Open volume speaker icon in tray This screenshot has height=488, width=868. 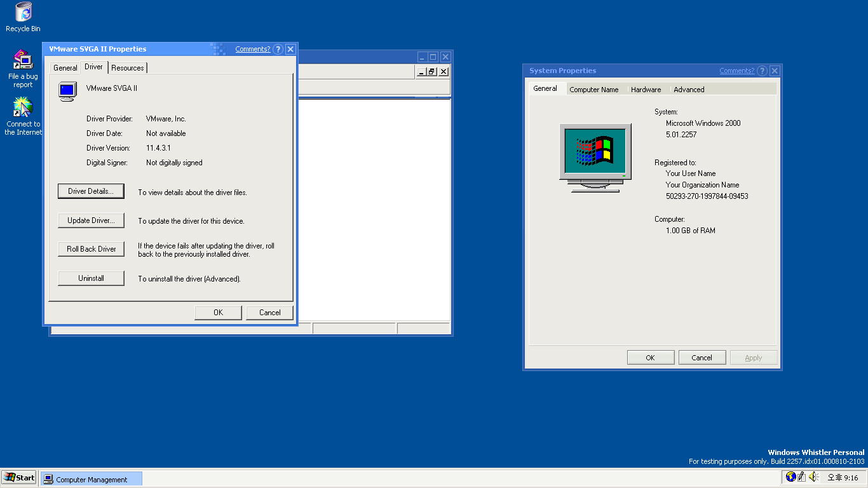click(813, 477)
